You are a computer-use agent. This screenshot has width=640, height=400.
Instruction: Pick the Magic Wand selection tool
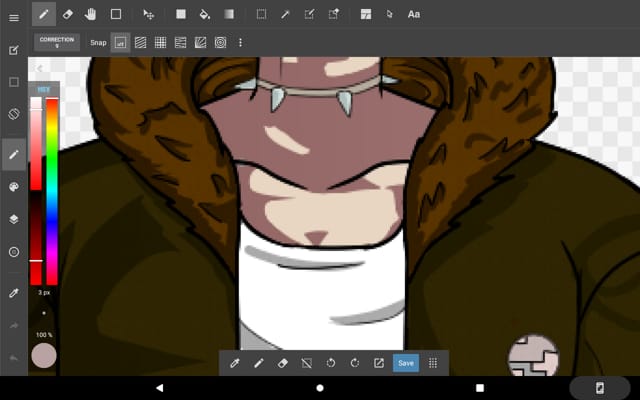[x=285, y=14]
